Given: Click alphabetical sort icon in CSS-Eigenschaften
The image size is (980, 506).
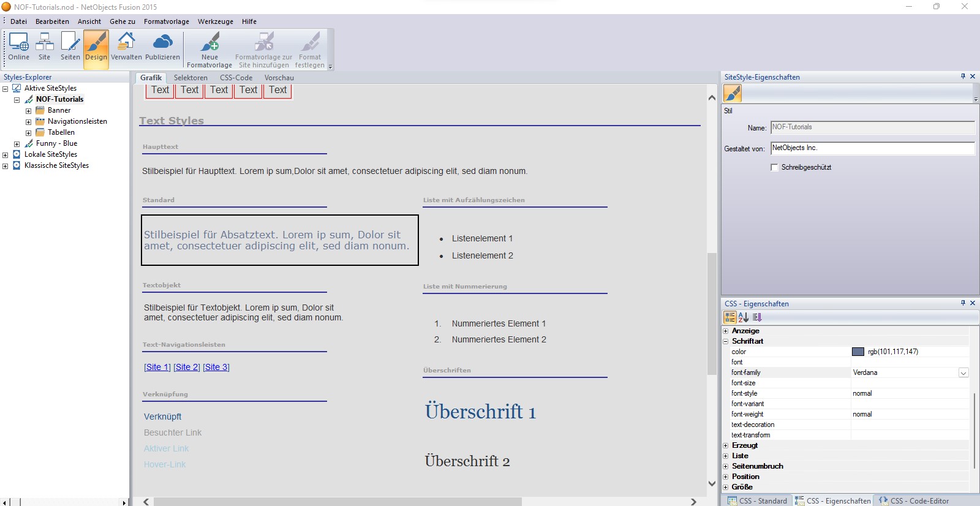Looking at the screenshot, I should (x=744, y=317).
